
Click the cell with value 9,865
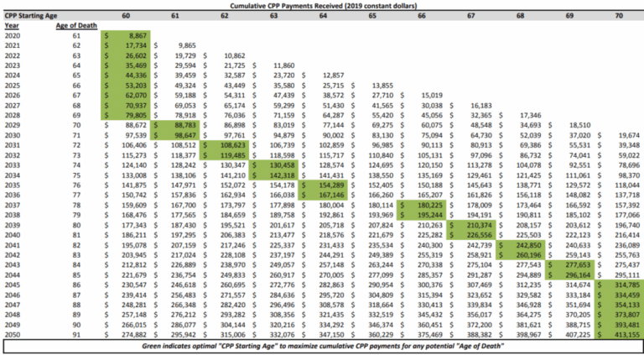[179, 44]
